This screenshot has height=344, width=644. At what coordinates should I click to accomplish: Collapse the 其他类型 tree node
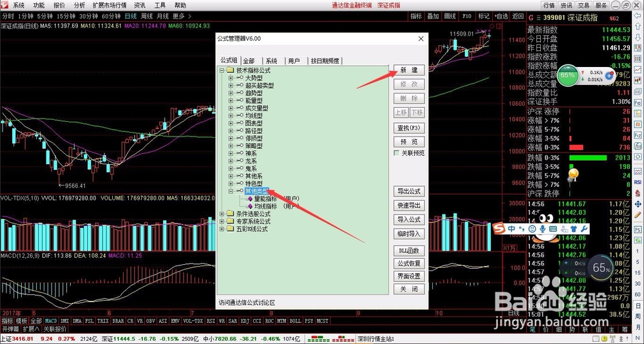click(x=231, y=191)
